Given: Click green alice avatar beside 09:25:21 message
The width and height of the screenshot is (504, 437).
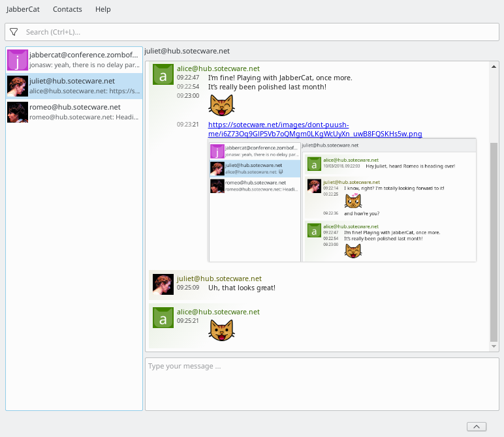Looking at the screenshot, I should point(163,318).
